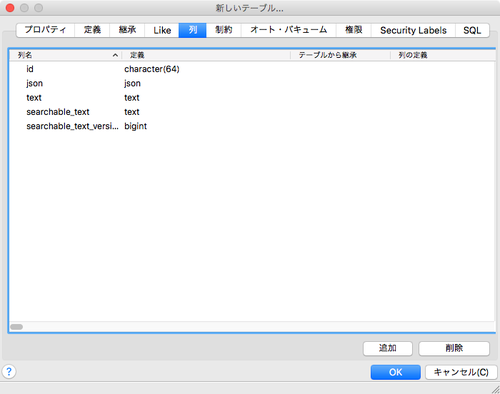Click the キャンセル(C) button

coord(461,372)
